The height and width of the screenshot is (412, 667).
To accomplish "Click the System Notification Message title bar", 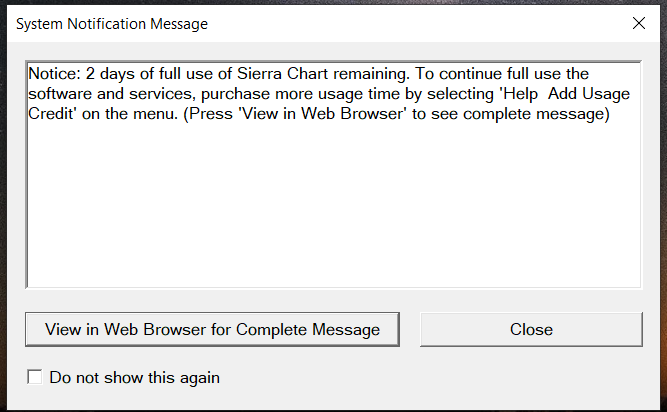I will [300, 23].
